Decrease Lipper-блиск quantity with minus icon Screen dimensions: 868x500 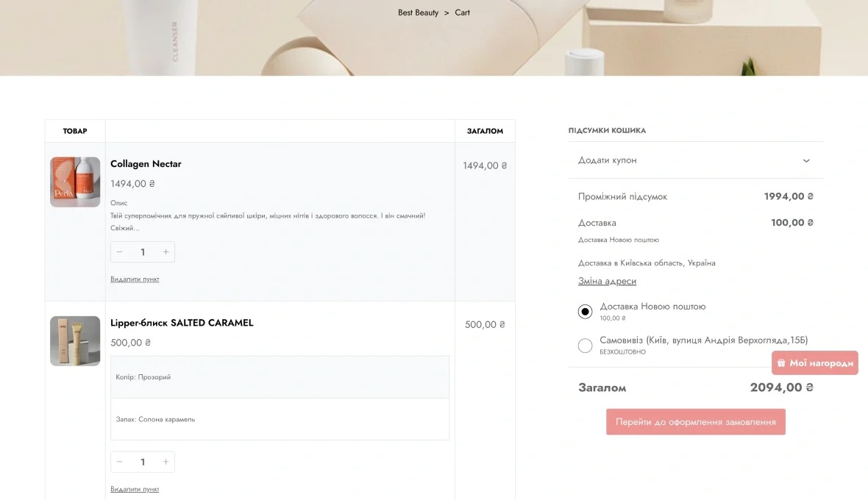(120, 462)
